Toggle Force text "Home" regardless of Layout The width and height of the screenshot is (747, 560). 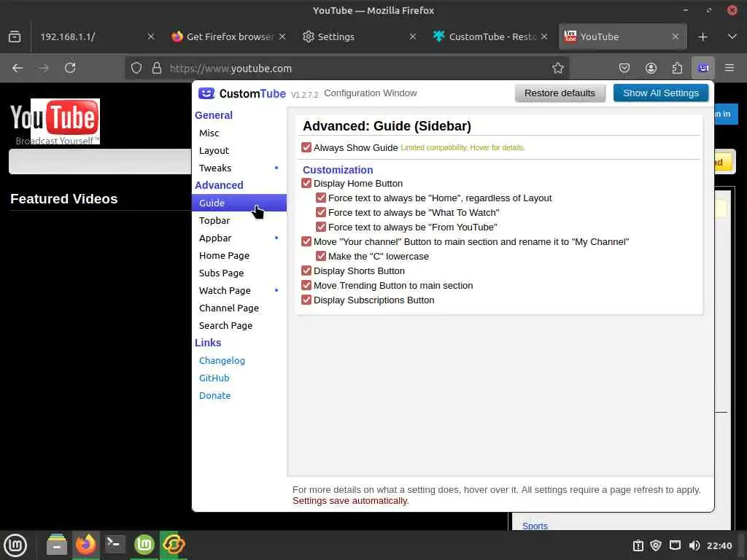pos(321,198)
